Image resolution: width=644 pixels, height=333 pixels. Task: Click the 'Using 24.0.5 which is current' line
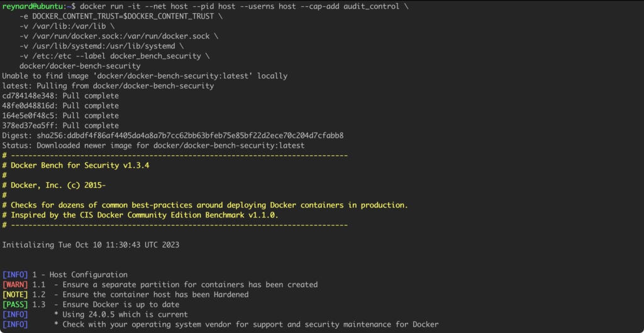click(121, 314)
